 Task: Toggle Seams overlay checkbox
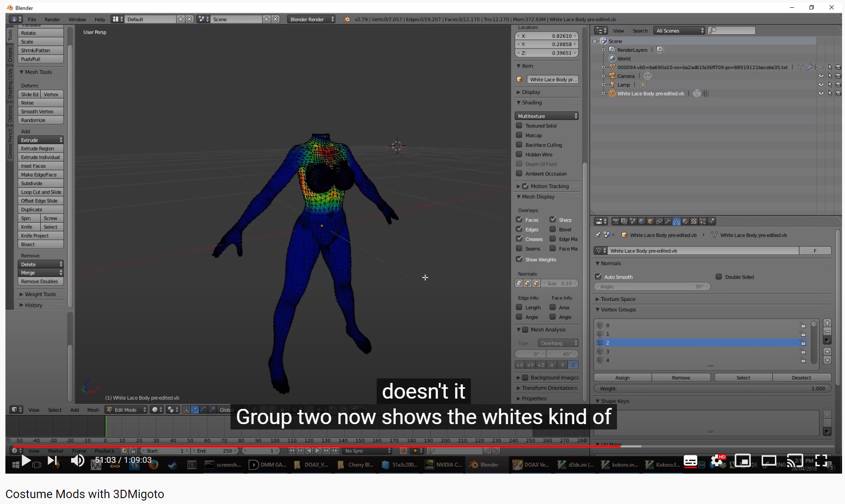point(519,249)
